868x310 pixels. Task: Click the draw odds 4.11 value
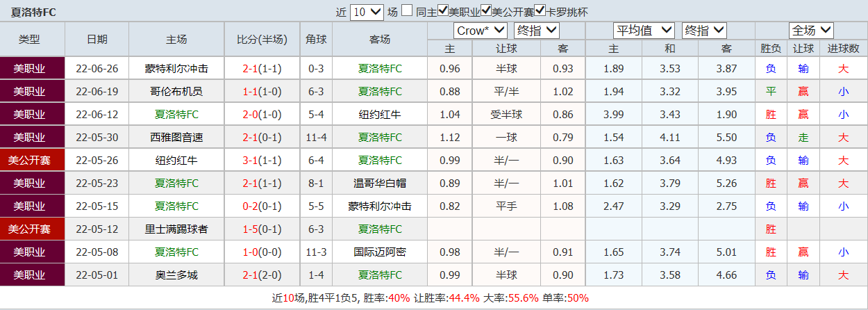click(x=670, y=138)
